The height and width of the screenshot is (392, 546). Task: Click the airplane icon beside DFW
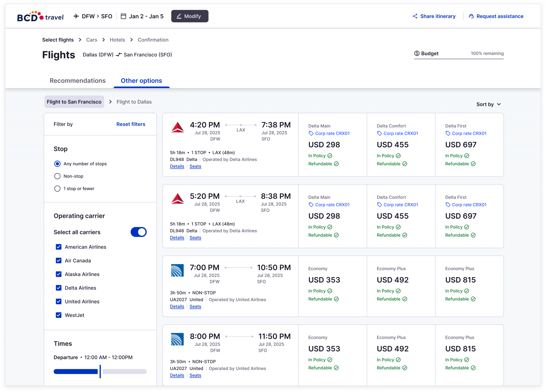(x=76, y=16)
